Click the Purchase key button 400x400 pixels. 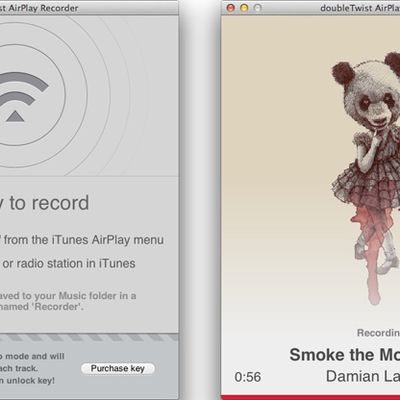click(118, 368)
